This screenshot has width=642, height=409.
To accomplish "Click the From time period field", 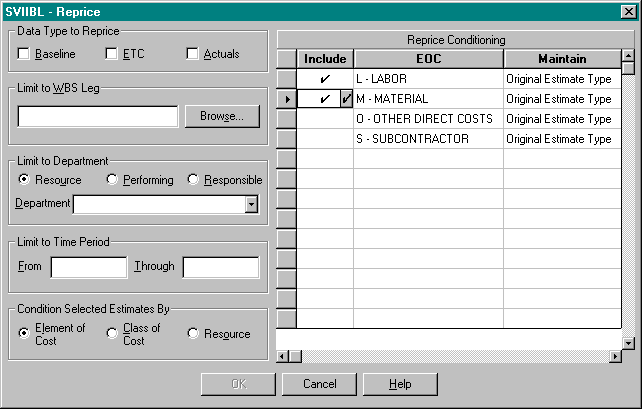I will (89, 267).
